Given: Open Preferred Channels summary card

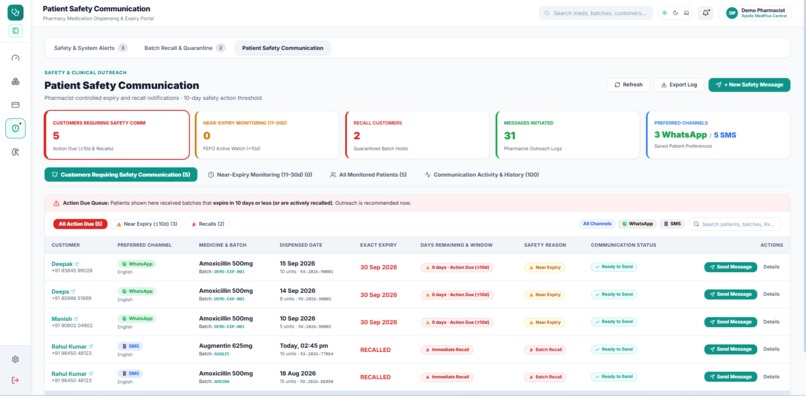Looking at the screenshot, I should point(718,135).
